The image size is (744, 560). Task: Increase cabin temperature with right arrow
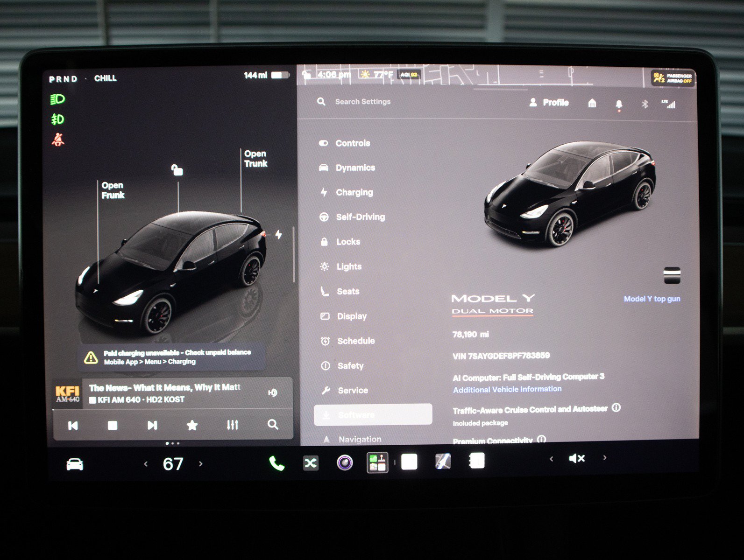coord(201,463)
